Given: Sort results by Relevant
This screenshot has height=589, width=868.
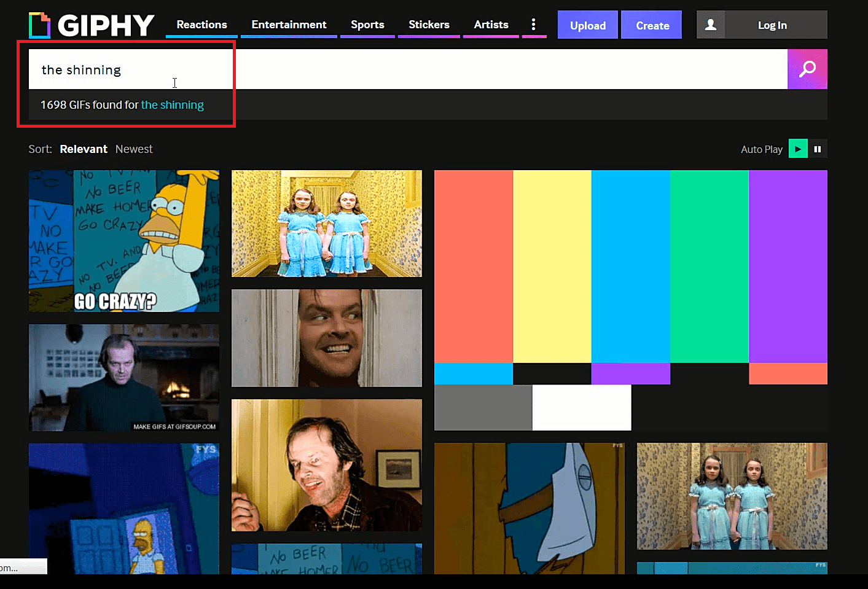Looking at the screenshot, I should 84,149.
